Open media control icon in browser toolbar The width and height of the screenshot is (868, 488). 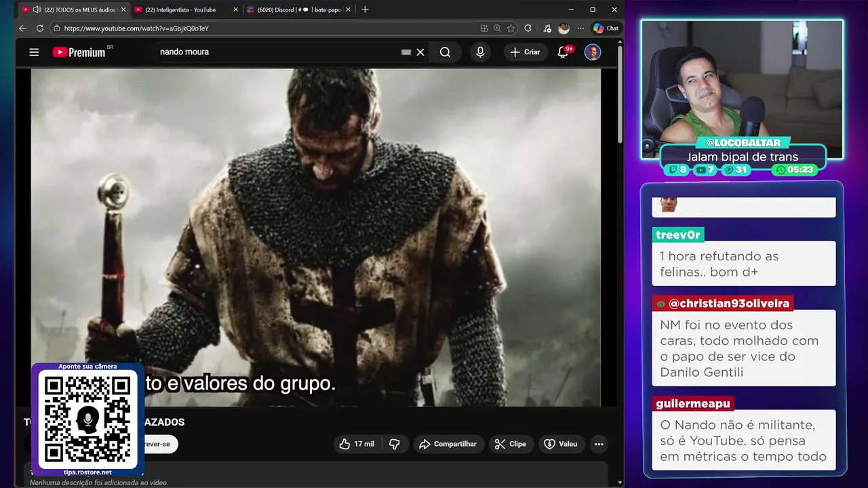[547, 28]
